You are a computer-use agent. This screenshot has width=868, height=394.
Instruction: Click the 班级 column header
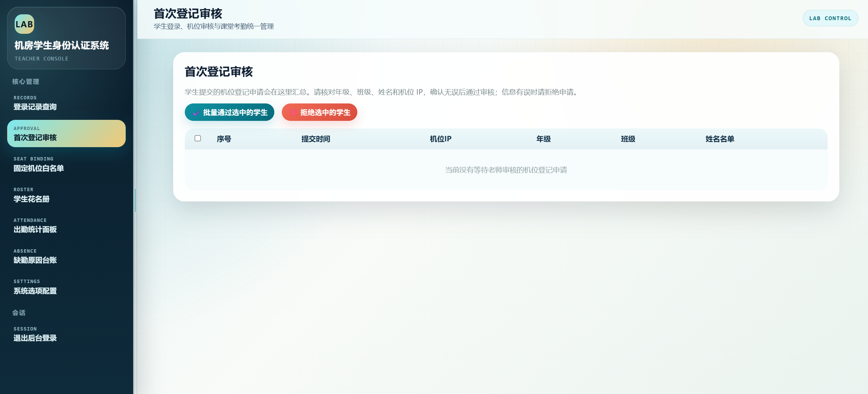click(628, 139)
